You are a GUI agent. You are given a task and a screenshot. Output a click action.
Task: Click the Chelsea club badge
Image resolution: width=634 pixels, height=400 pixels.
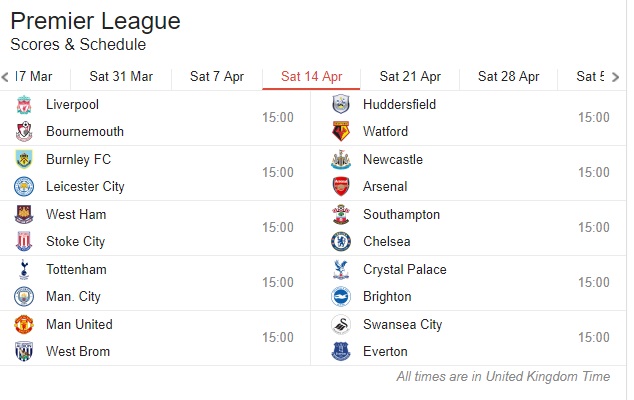click(341, 241)
